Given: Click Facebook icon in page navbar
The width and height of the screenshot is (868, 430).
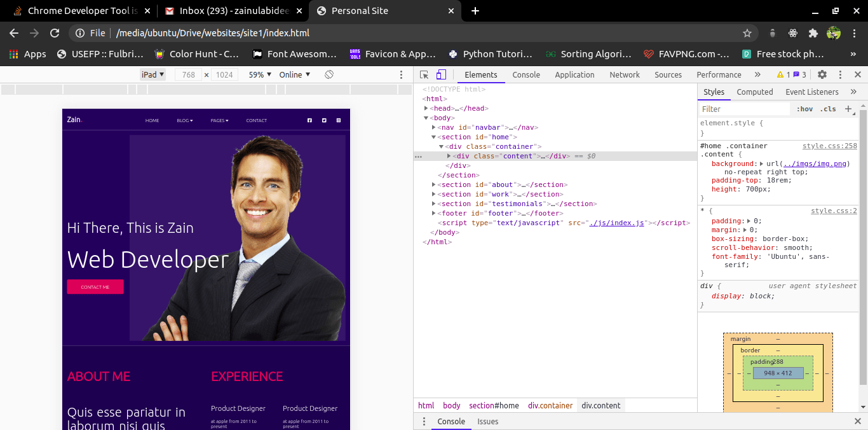Looking at the screenshot, I should [x=309, y=120].
